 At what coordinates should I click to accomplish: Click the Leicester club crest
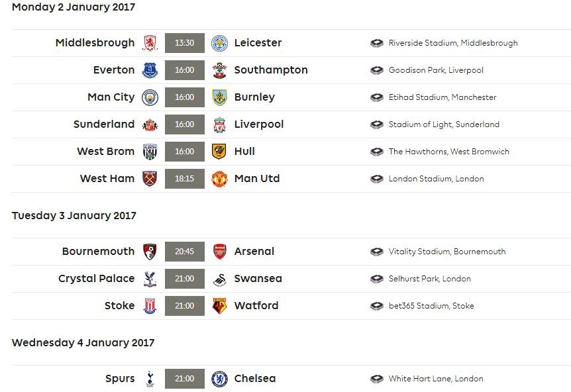click(x=219, y=43)
